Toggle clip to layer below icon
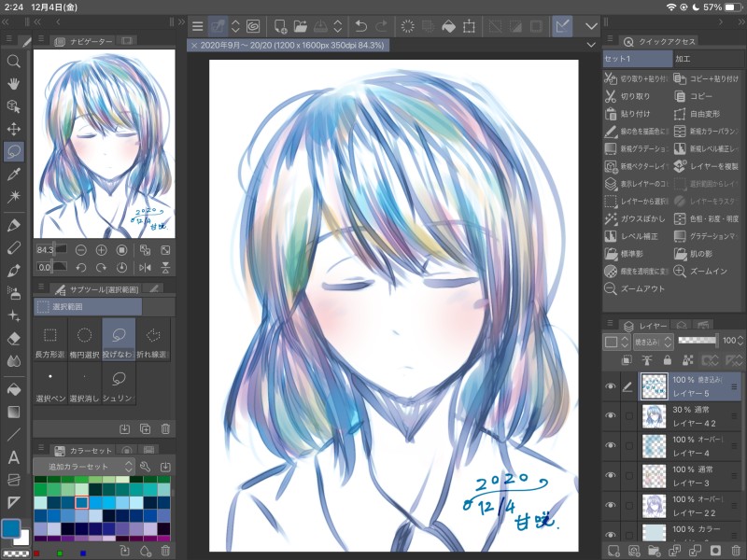The image size is (747, 560). 627,360
